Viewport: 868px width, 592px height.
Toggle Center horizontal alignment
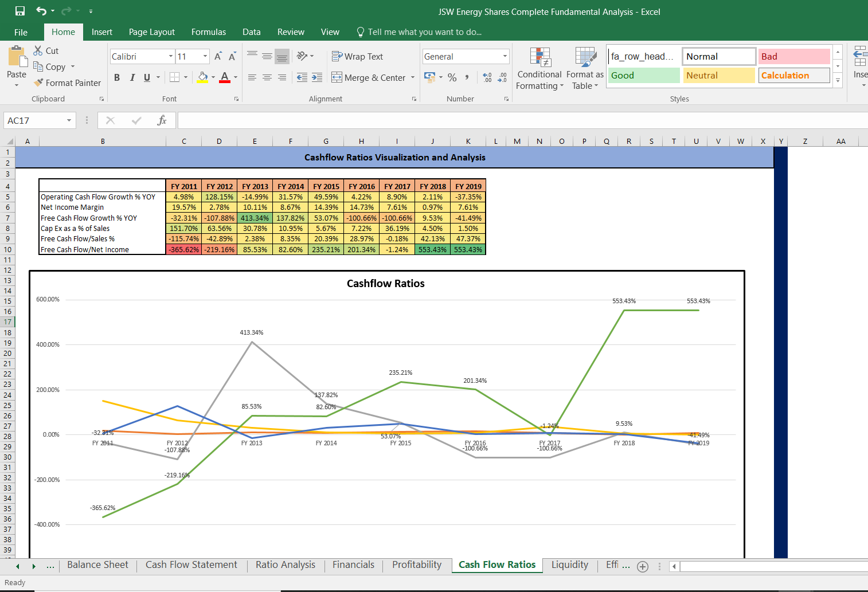click(267, 77)
